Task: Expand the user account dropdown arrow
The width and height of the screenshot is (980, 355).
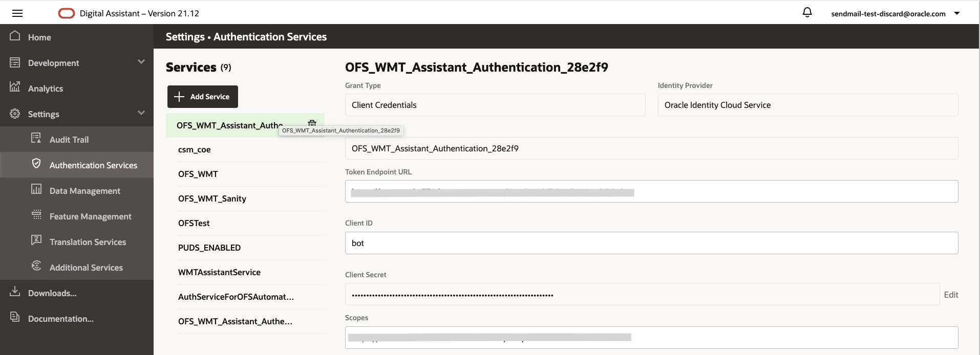Action: click(x=957, y=13)
